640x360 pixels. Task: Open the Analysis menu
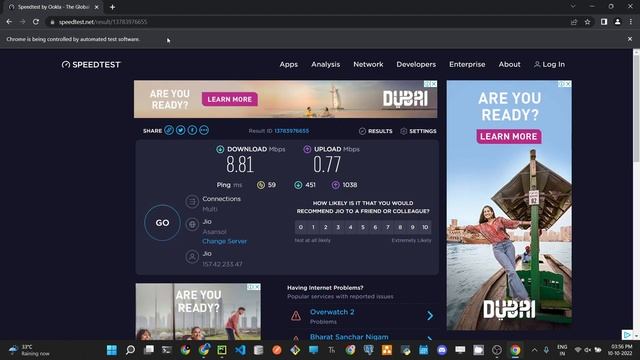(x=325, y=64)
